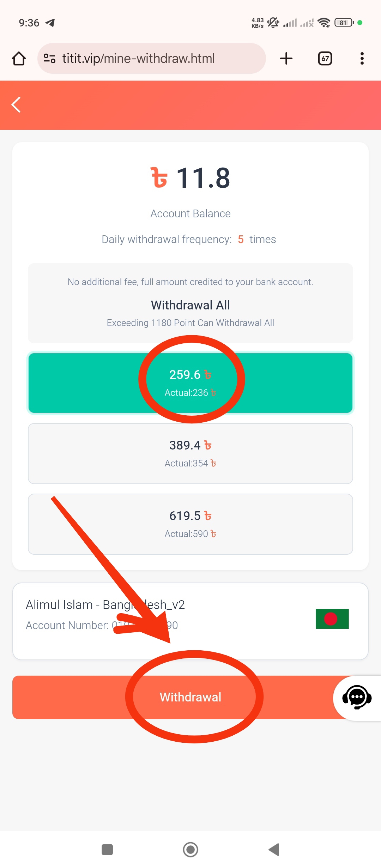Choose the Withdrawal All option
This screenshot has width=381, height=868.
[190, 305]
